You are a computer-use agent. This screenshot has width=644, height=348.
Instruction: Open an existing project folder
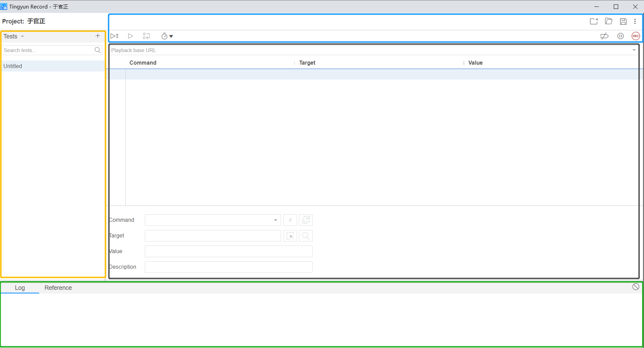point(609,21)
